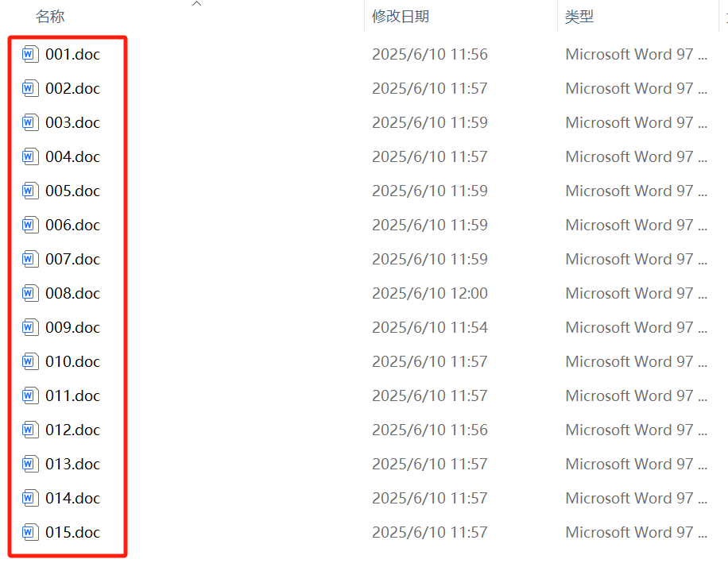This screenshot has height=567, width=728.
Task: Click the Word icon of 007.doc
Action: click(29, 259)
